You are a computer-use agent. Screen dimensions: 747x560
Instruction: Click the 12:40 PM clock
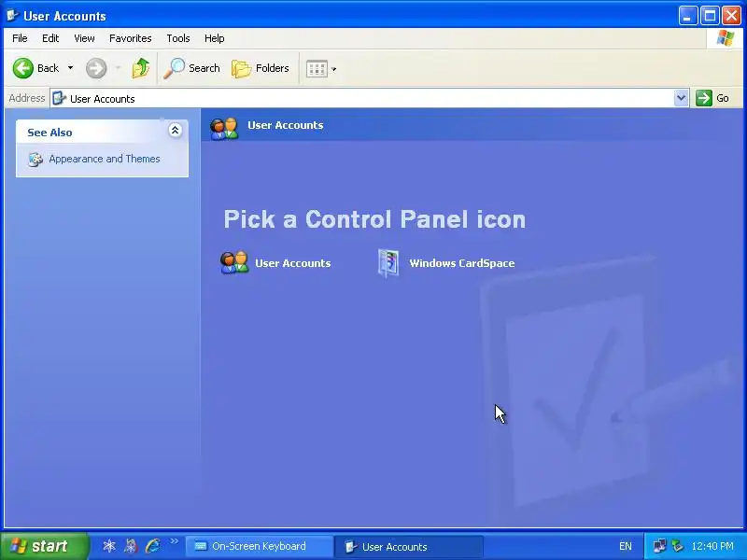tap(712, 546)
